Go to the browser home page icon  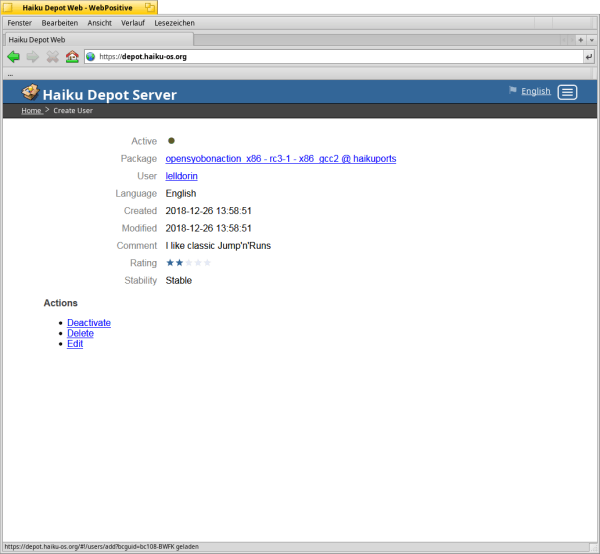click(x=72, y=57)
